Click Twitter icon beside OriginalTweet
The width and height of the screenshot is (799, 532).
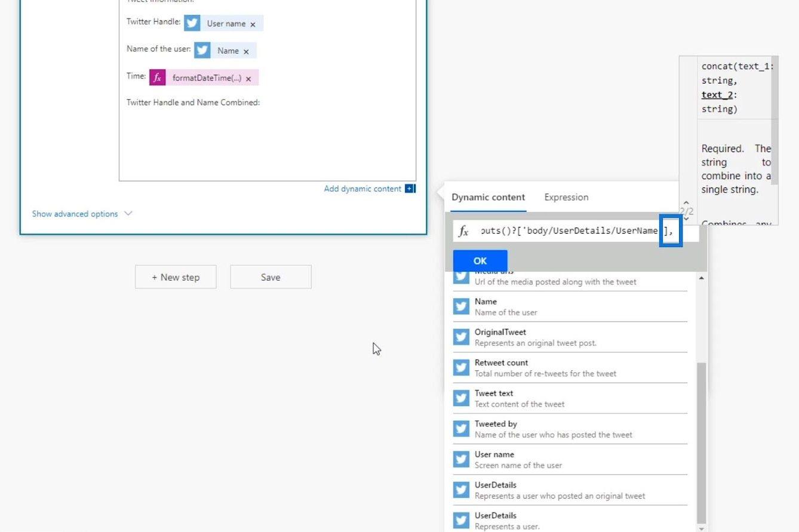click(461, 337)
